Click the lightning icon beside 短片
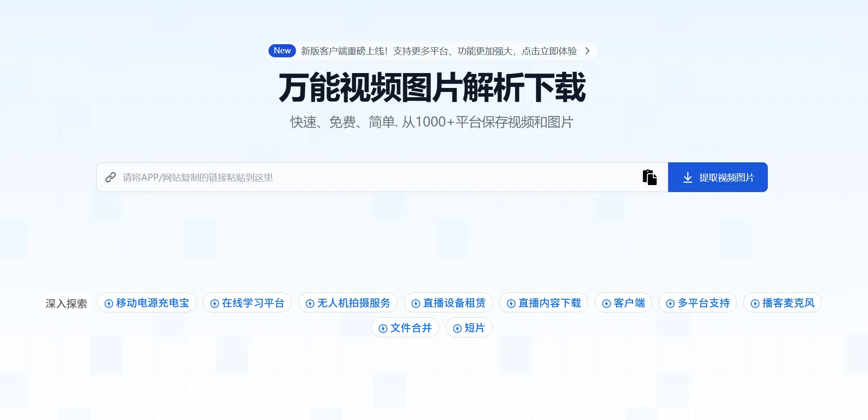Image resolution: width=868 pixels, height=420 pixels. point(457,327)
